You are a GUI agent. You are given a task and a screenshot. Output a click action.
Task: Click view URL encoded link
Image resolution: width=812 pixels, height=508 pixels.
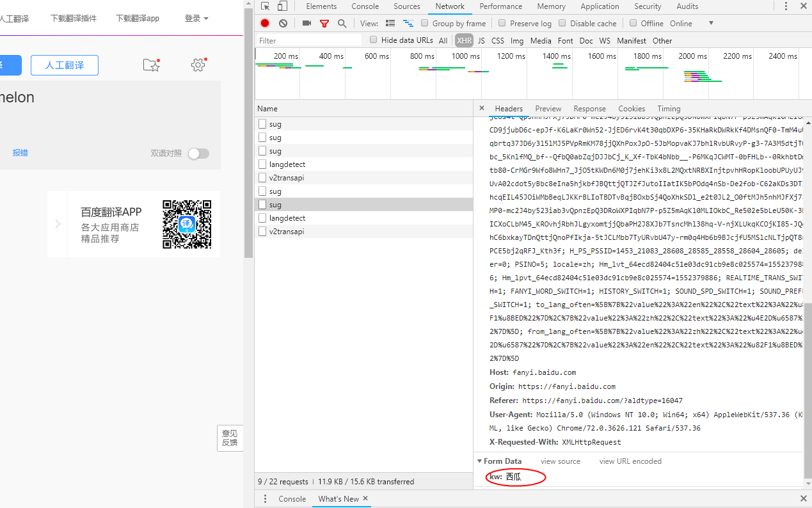point(630,461)
